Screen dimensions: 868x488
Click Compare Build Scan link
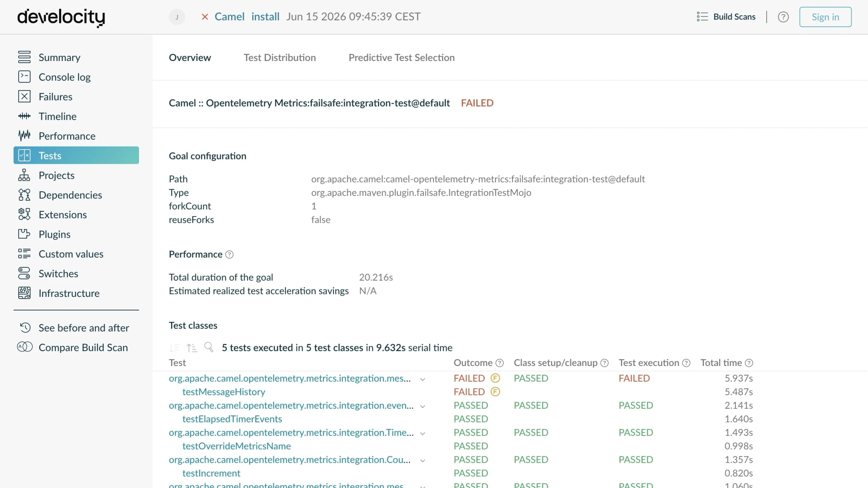83,347
